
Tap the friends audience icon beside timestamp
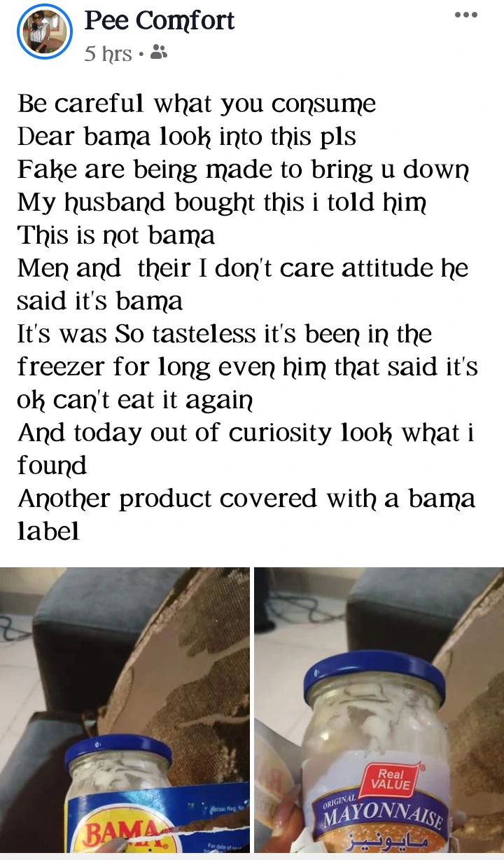pos(159,52)
